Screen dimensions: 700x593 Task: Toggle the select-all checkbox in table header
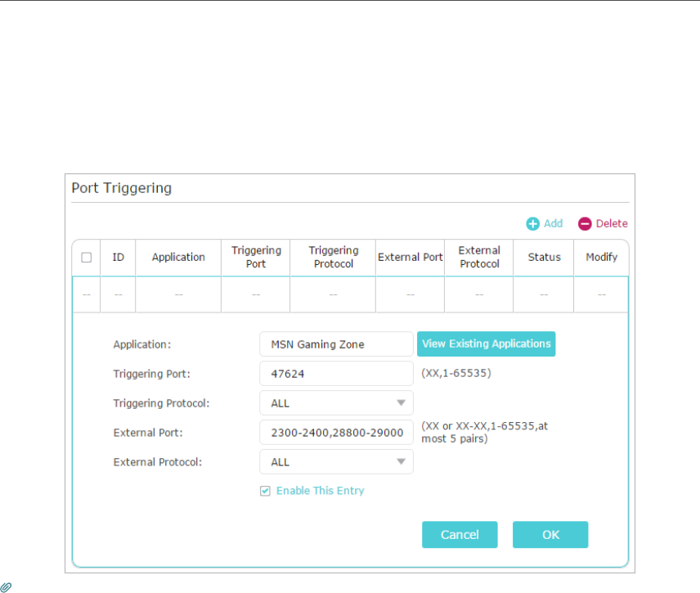86,257
